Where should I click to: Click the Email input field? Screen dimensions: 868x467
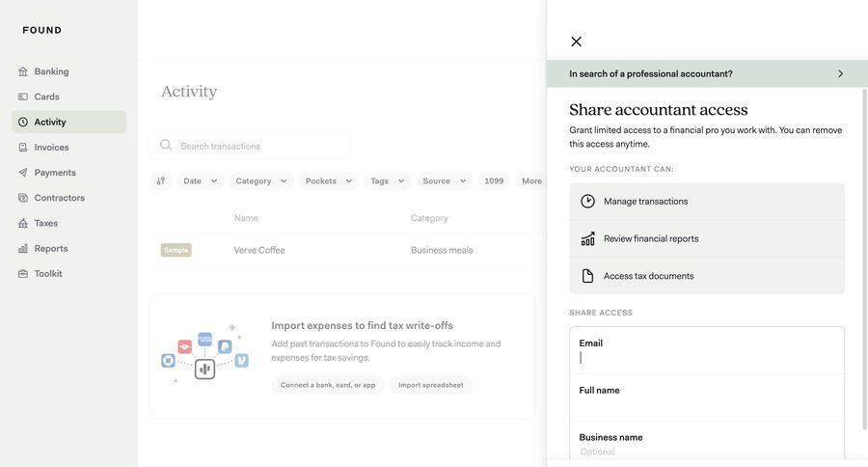click(707, 350)
